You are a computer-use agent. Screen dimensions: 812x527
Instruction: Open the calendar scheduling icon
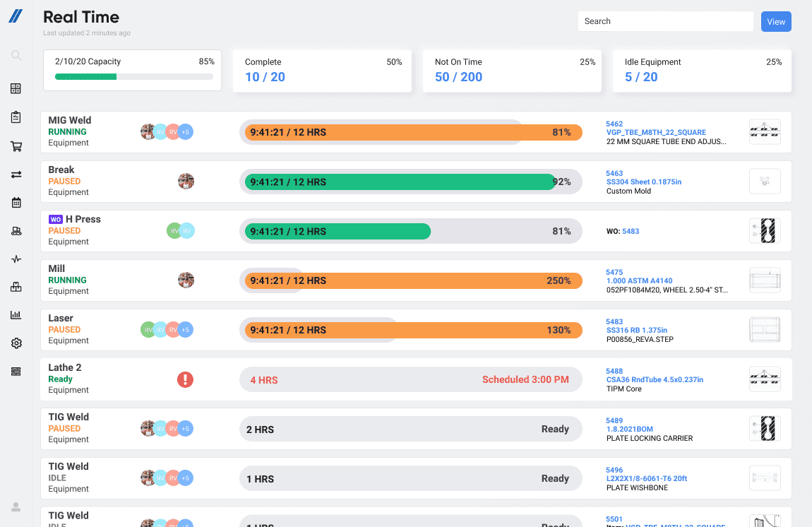(x=16, y=203)
